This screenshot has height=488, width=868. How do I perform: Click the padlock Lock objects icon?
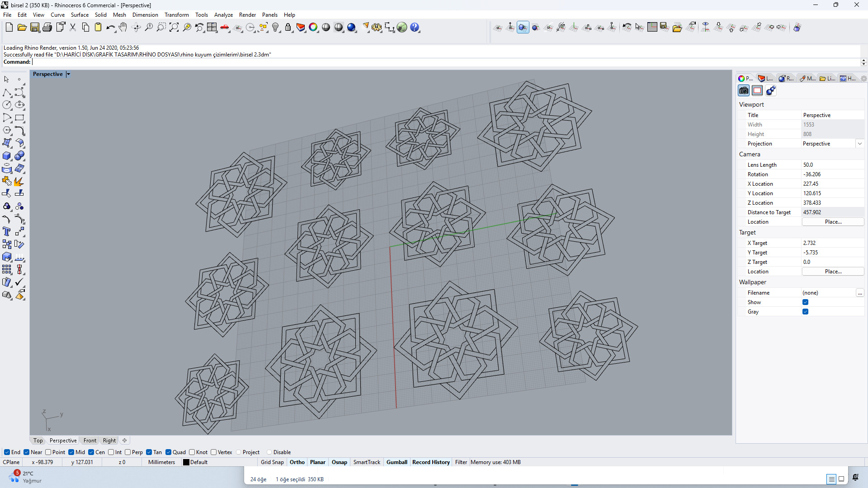(x=288, y=28)
